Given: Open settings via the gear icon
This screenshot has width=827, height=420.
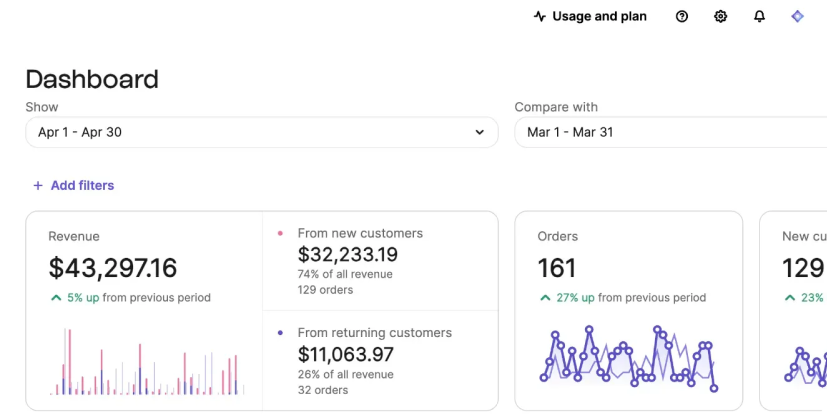Looking at the screenshot, I should (x=721, y=17).
